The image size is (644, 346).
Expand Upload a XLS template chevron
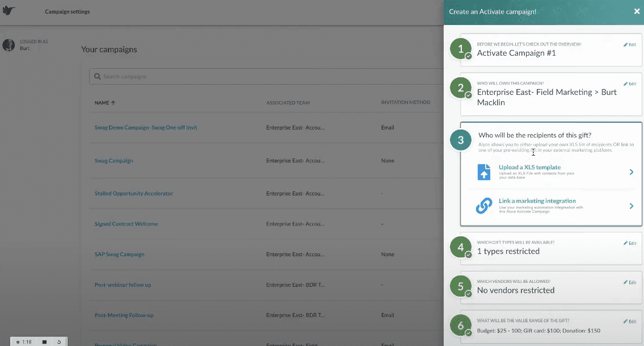(632, 172)
